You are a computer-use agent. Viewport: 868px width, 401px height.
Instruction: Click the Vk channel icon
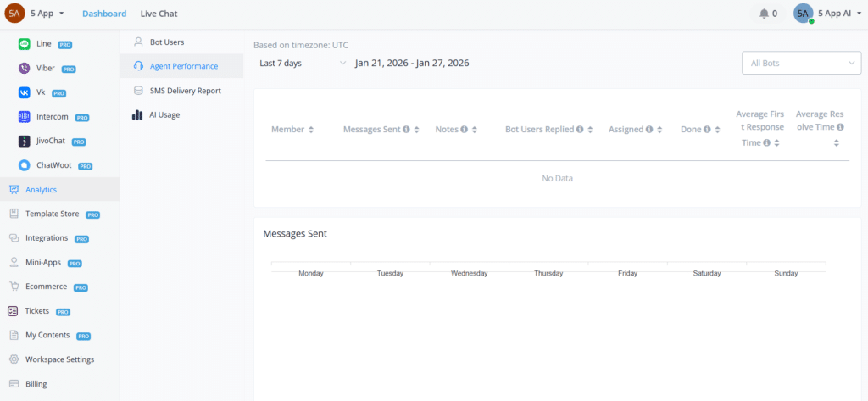25,92
